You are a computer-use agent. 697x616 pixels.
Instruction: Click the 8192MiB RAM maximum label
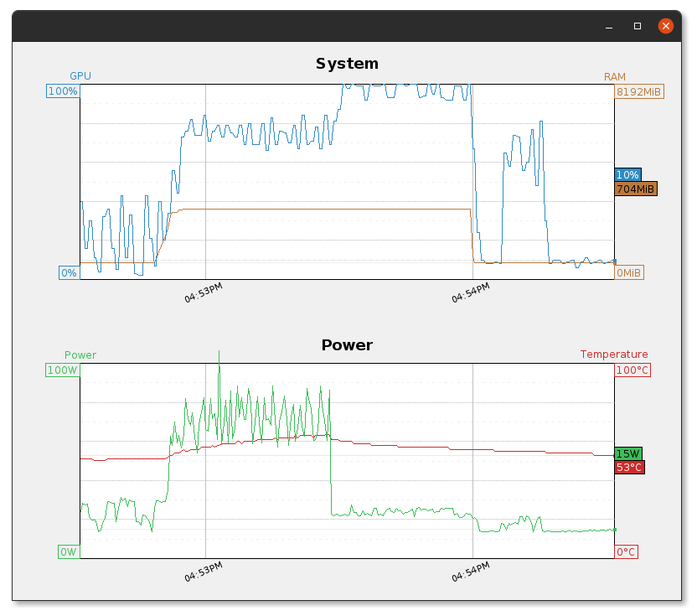pyautogui.click(x=639, y=91)
